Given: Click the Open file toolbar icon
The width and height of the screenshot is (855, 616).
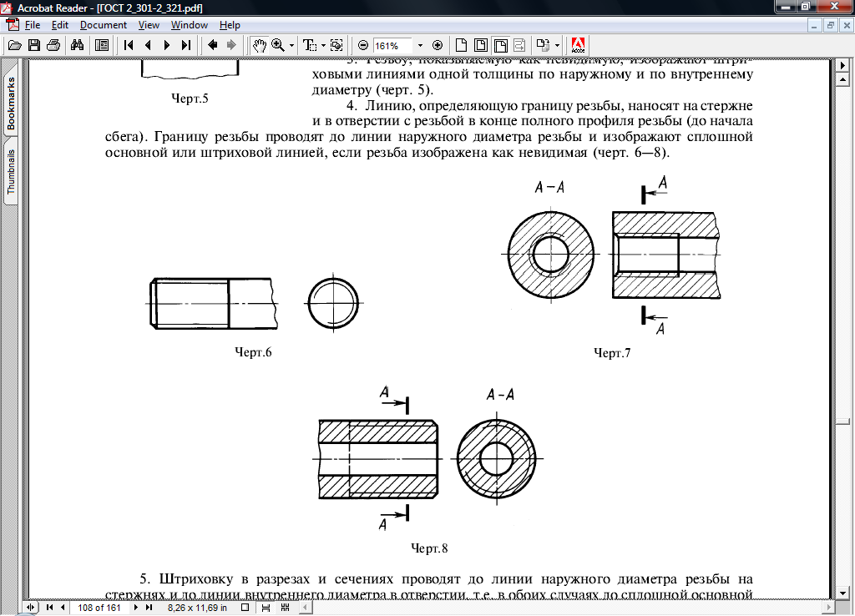Looking at the screenshot, I should click(15, 45).
